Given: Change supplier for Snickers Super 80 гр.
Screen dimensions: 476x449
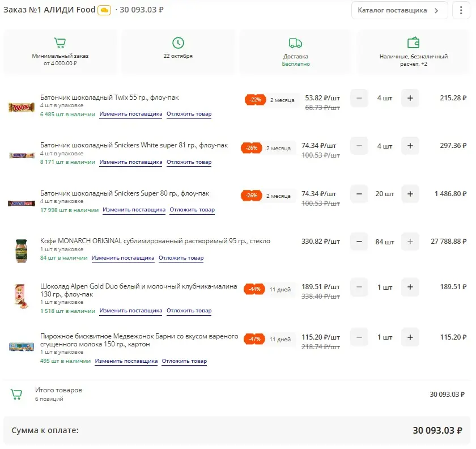Looking at the screenshot, I should (x=134, y=210).
